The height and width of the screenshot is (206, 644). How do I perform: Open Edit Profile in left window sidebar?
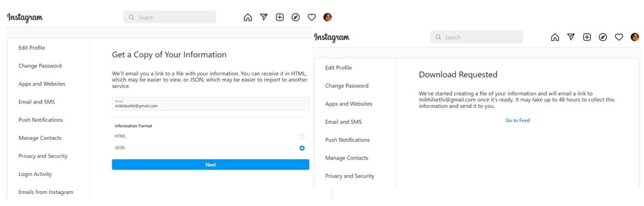(x=31, y=48)
